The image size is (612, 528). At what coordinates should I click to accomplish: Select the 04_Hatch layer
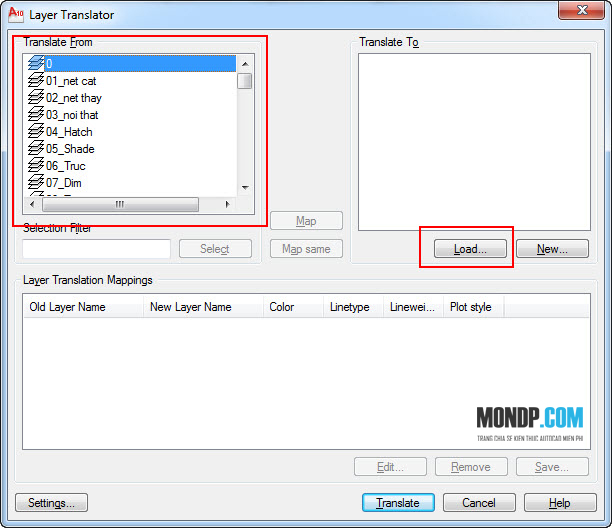[69, 132]
